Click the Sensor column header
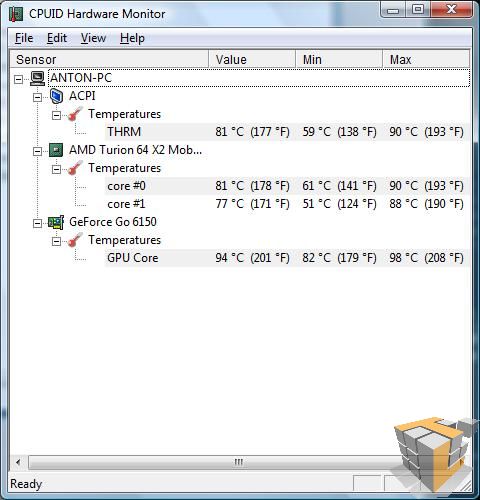The height and width of the screenshot is (500, 480). click(x=109, y=59)
